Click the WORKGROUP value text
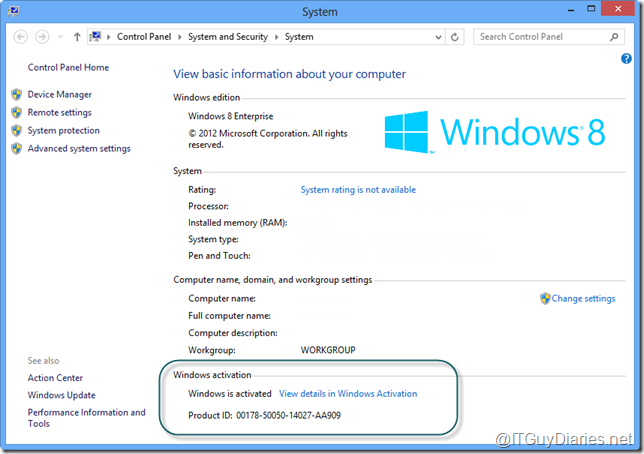Screen dimensions: 644x454 (x=328, y=350)
